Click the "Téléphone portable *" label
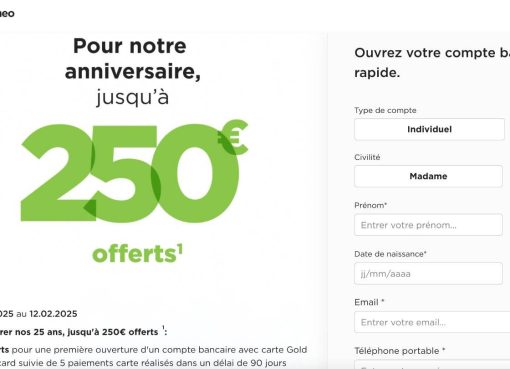Image resolution: width=510 pixels, height=369 pixels. click(x=400, y=351)
